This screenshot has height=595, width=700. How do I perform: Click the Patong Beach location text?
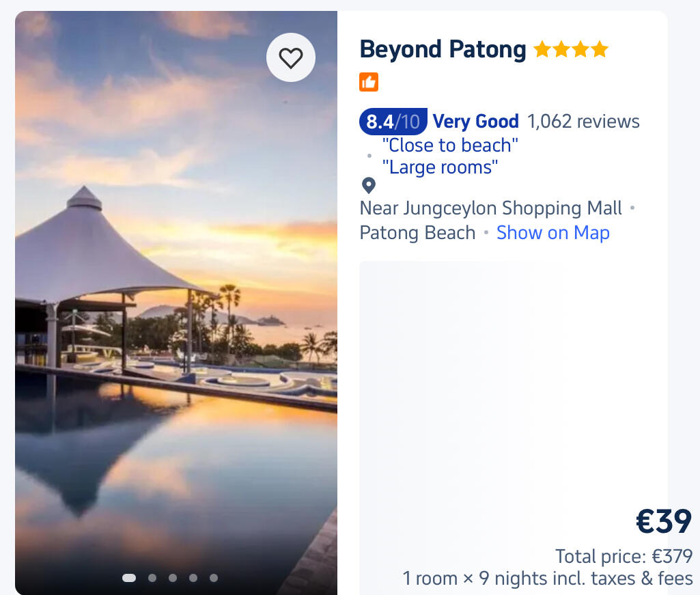pos(417,232)
